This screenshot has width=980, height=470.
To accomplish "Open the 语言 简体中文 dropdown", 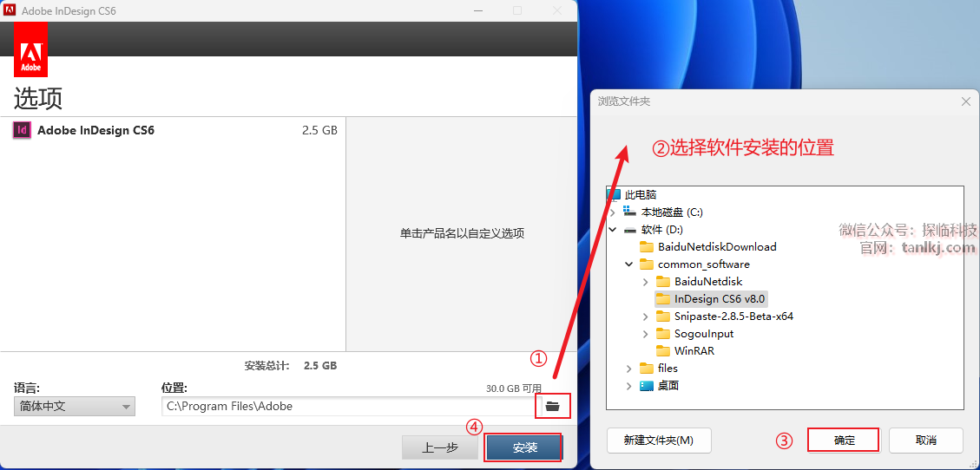I will click(75, 407).
